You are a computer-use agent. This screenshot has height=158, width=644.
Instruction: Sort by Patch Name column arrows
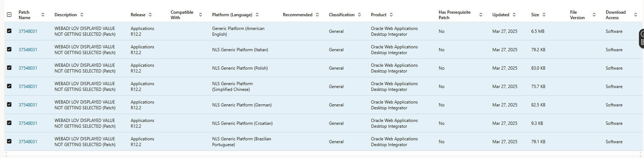pos(43,15)
